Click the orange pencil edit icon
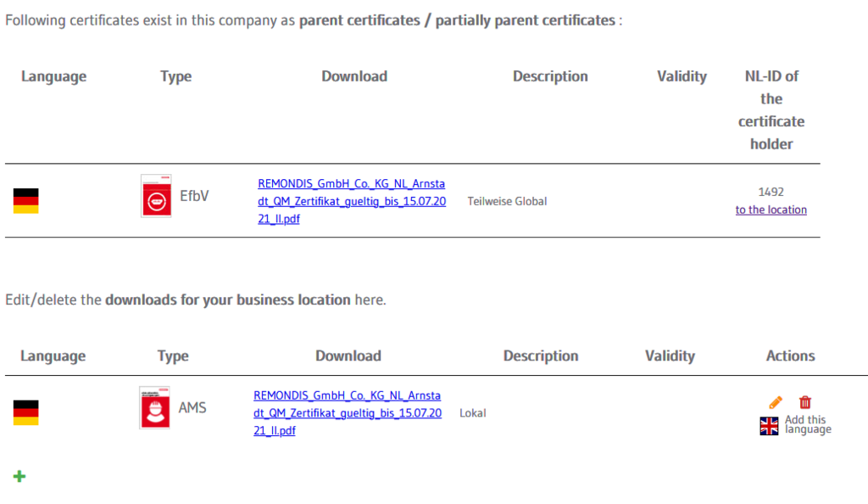The width and height of the screenshot is (868, 504). click(776, 403)
